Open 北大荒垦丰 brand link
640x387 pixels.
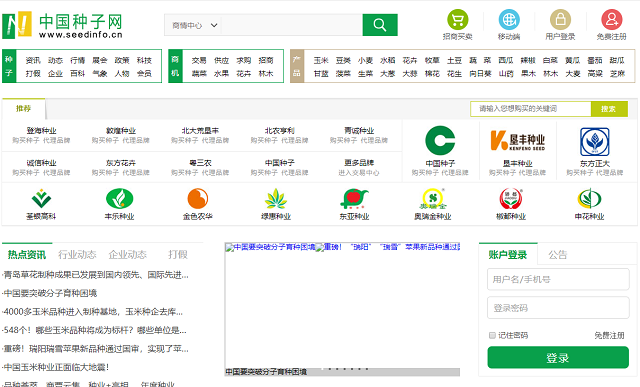pyautogui.click(x=200, y=131)
